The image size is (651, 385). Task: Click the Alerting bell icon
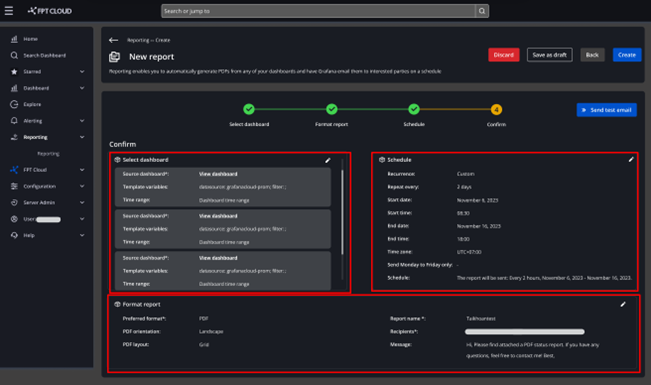point(14,121)
